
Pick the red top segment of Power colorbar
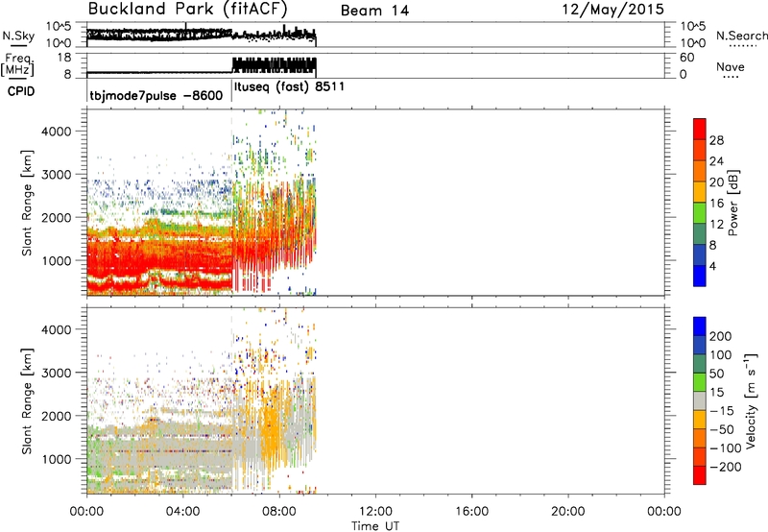pos(700,130)
